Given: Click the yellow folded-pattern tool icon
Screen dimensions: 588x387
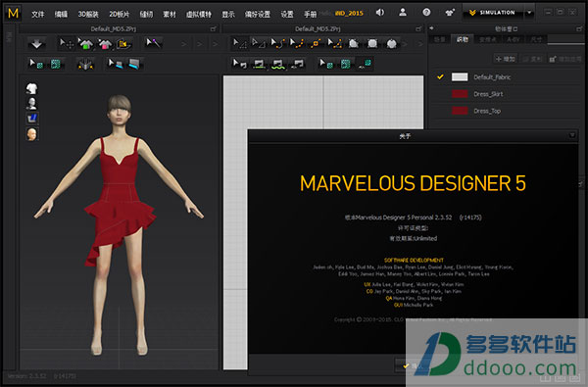Looking at the screenshot, I should (123, 44).
